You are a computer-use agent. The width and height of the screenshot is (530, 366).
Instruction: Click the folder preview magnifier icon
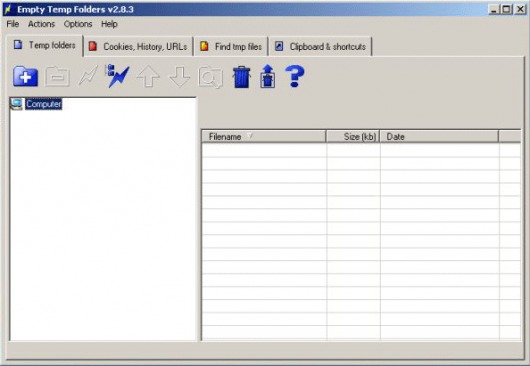pos(211,77)
